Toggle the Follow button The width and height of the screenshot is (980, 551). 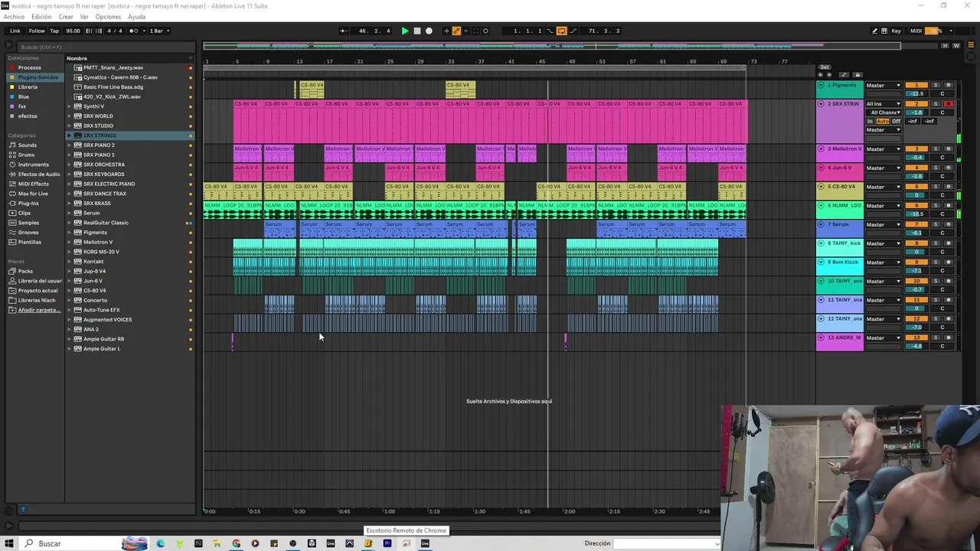(x=37, y=31)
